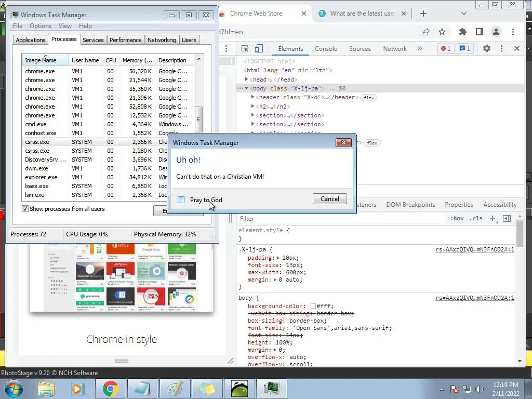Switch to the Performance tab
532x399 pixels.
click(x=125, y=40)
